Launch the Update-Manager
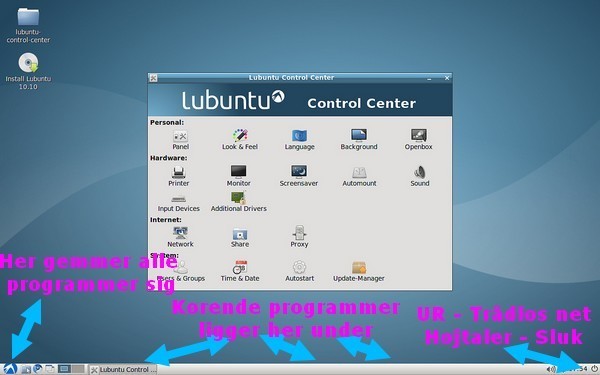This screenshot has width=600, height=375. click(x=359, y=271)
